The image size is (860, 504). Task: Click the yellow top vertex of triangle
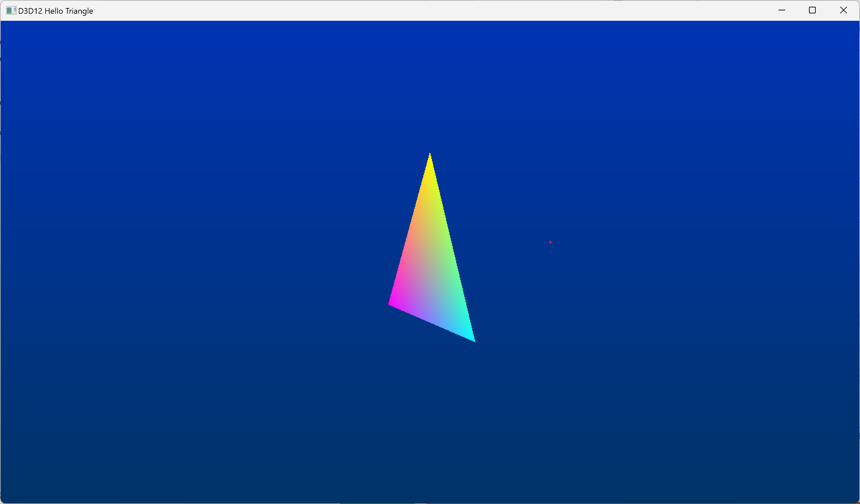point(430,156)
